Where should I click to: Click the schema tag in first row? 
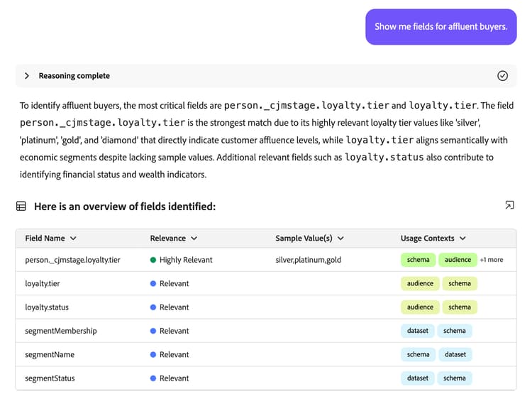pyautogui.click(x=418, y=260)
